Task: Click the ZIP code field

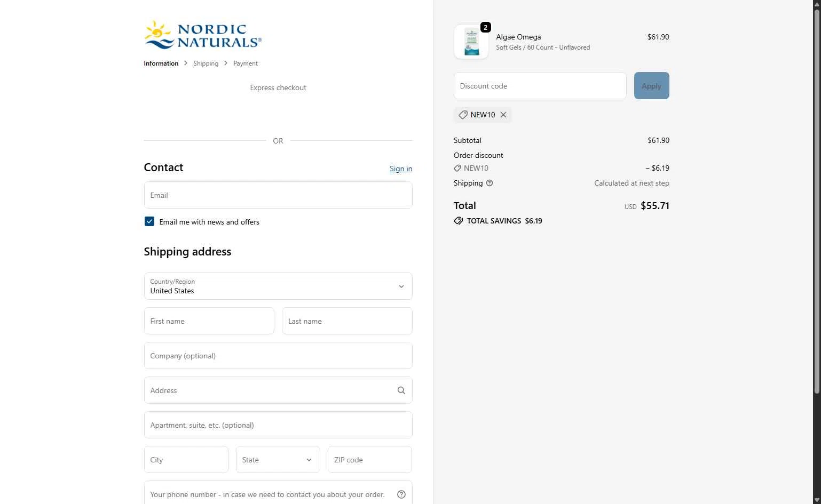Action: 369,459
